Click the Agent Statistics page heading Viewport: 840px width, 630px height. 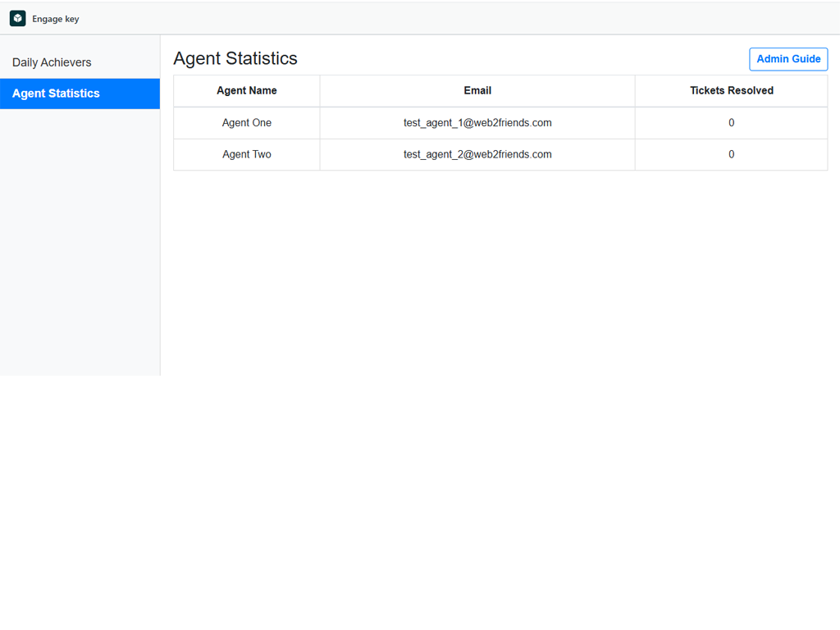(x=235, y=58)
